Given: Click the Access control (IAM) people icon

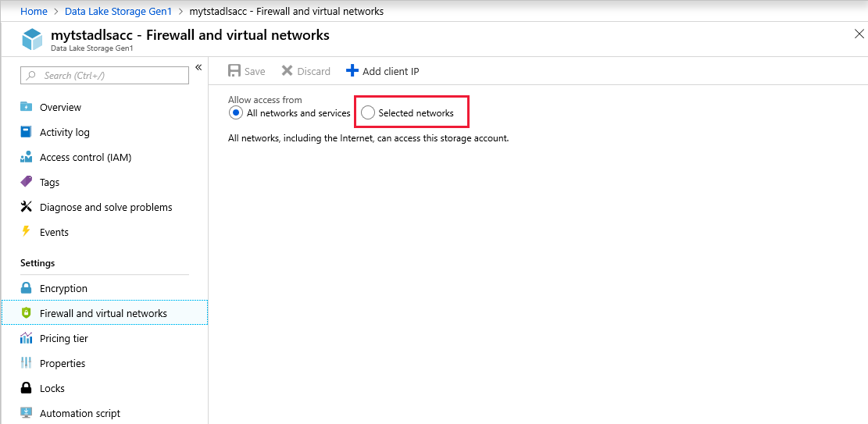Looking at the screenshot, I should (x=26, y=157).
